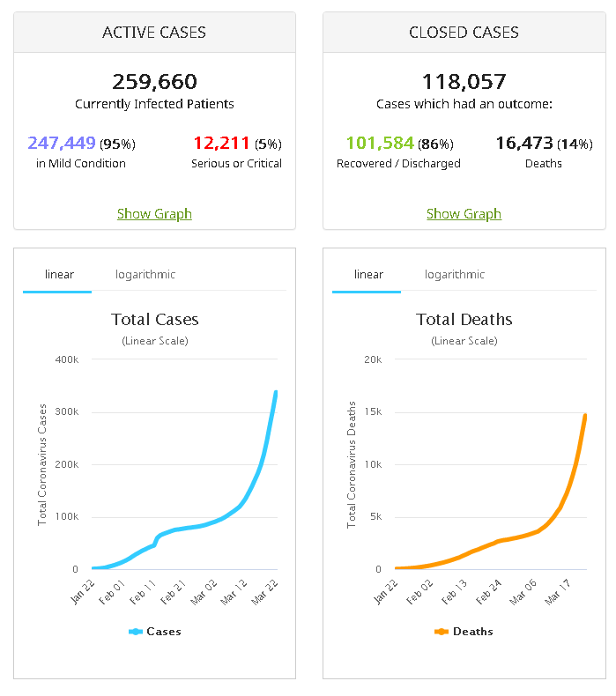
Task: Click 16,473 deaths figure
Action: [524, 143]
